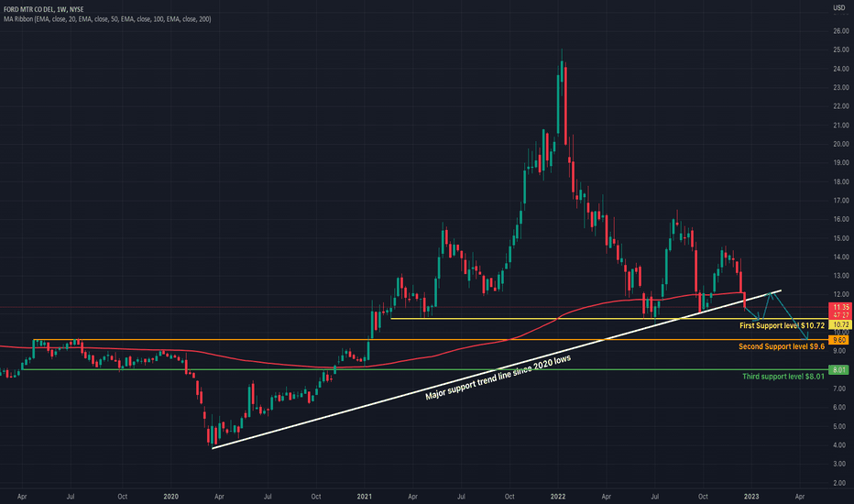Select the 'Third support level $8.01' annotation

click(x=783, y=377)
